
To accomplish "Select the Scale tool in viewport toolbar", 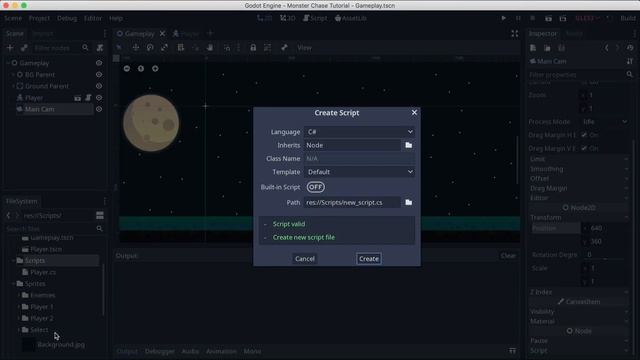I will pyautogui.click(x=164, y=48).
